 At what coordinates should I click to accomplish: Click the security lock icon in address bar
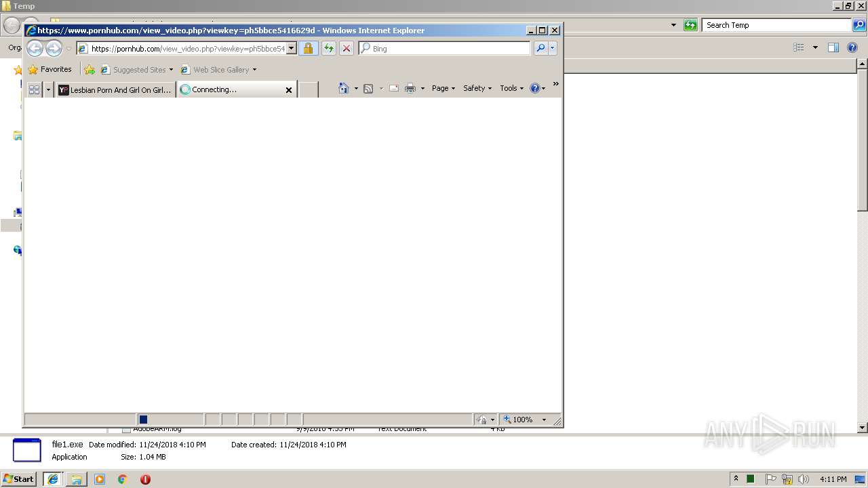coord(308,48)
